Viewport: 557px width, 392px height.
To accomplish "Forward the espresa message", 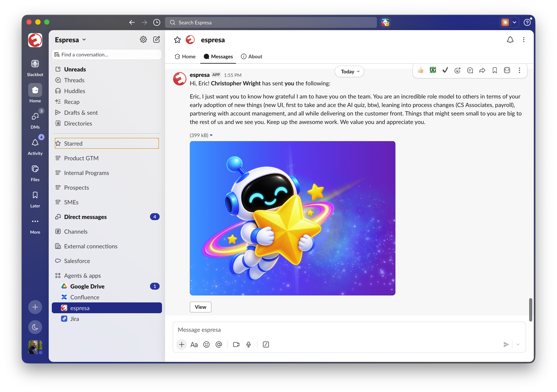I will pos(482,70).
